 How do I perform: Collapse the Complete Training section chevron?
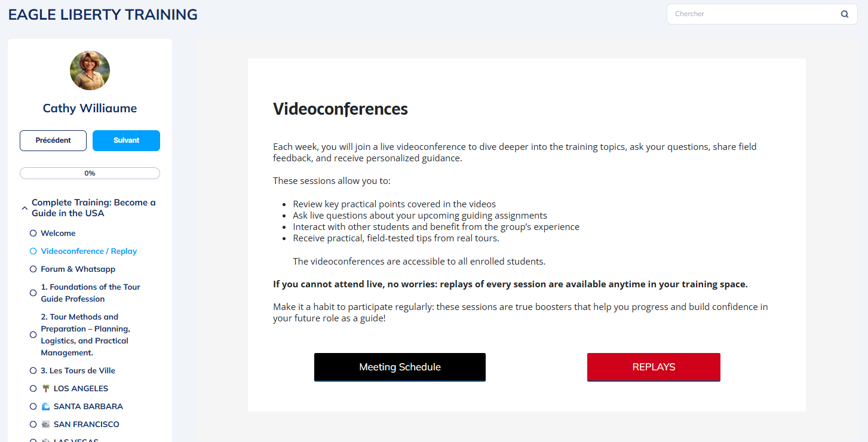[24, 208]
